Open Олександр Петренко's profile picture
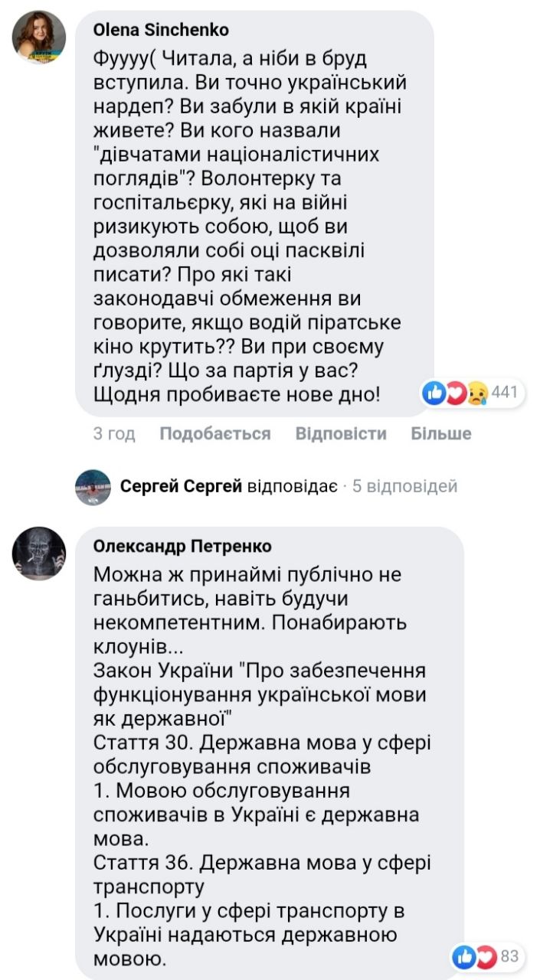Viewport: 540px width, 980px height. click(x=38, y=554)
